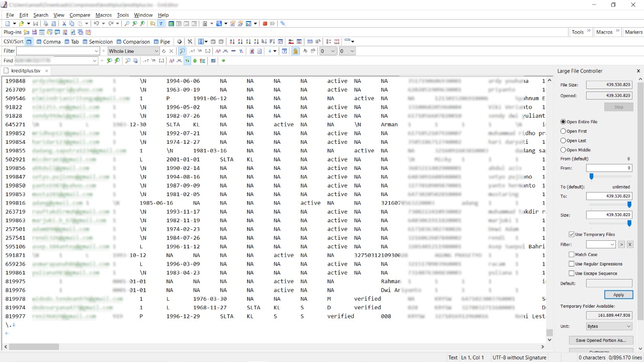This screenshot has width=644, height=362.
Task: Switch to the kreditplus.tsv tab
Action: (x=25, y=71)
